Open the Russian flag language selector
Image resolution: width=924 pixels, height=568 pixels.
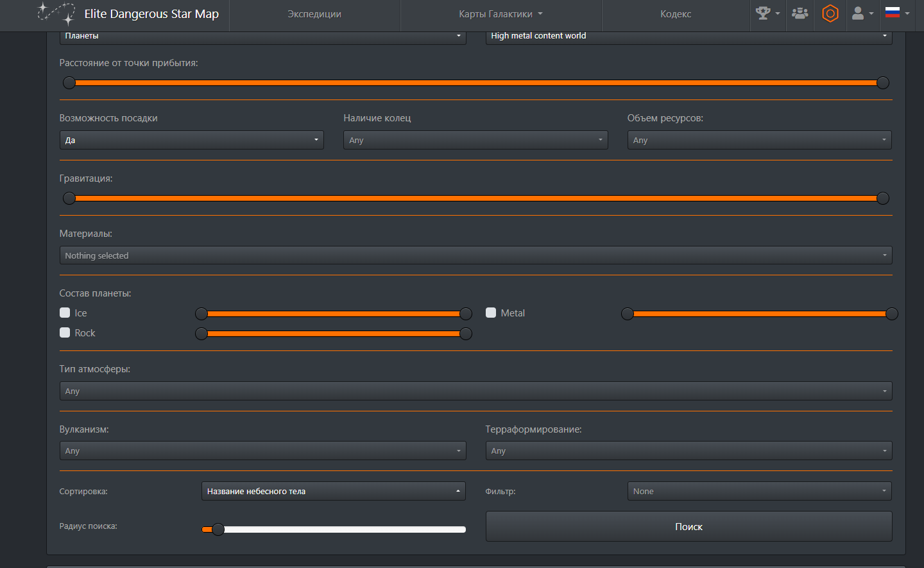pyautogui.click(x=897, y=13)
